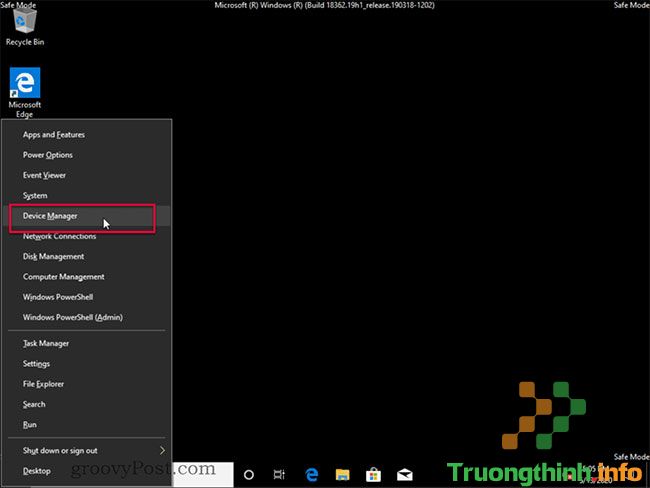This screenshot has width=650, height=488.
Task: Click System in the Win+X menu
Action: pos(87,196)
